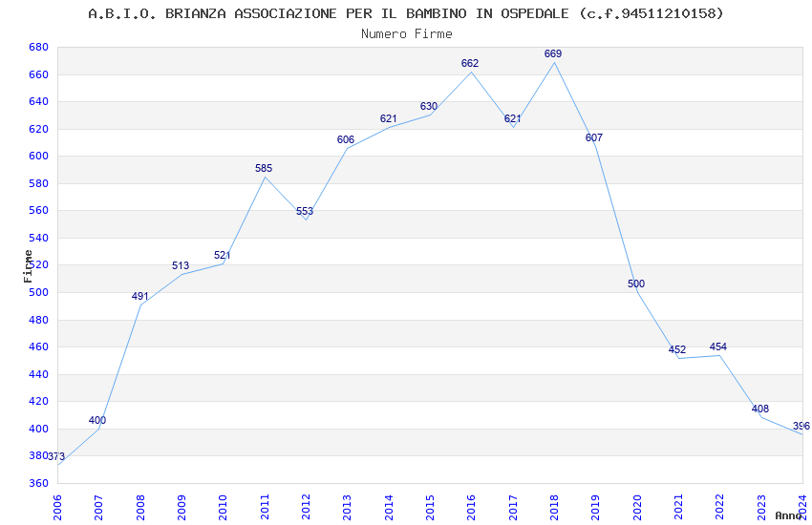Click the 491 data point label
This screenshot has width=812, height=525.
click(x=140, y=296)
